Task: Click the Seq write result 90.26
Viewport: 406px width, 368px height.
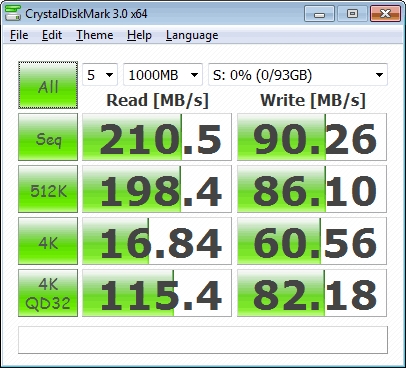Action: (x=312, y=137)
